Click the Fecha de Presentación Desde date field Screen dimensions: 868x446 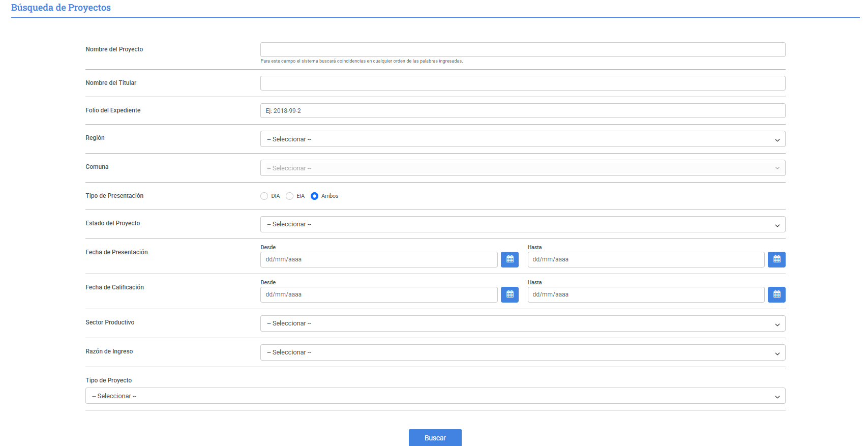pyautogui.click(x=378, y=259)
